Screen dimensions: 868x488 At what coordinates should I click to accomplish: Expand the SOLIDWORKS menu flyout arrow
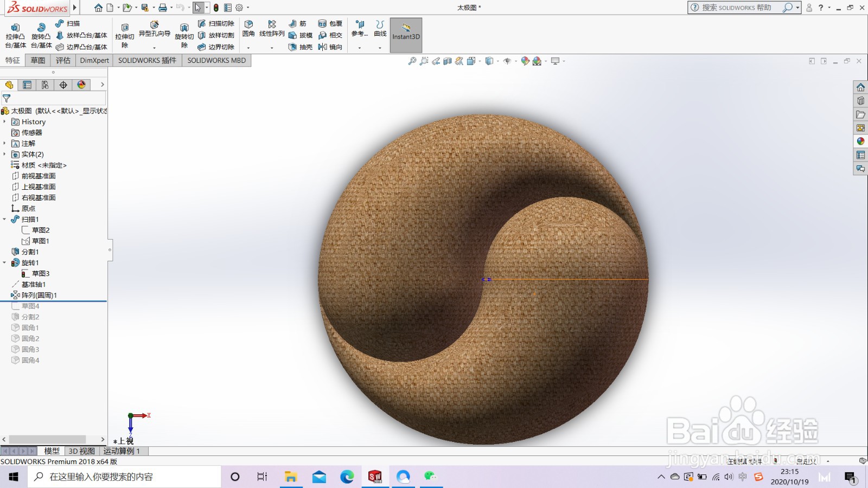pos(75,8)
